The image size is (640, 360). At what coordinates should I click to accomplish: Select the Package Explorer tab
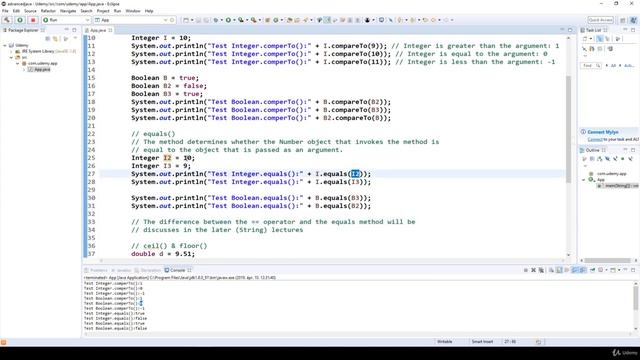[23, 30]
